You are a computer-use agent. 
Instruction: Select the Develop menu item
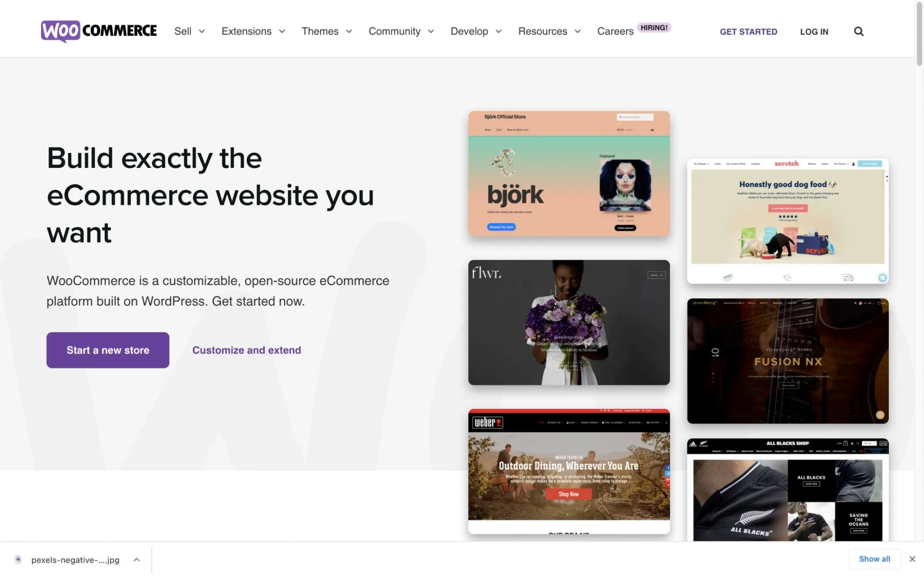[x=469, y=31]
